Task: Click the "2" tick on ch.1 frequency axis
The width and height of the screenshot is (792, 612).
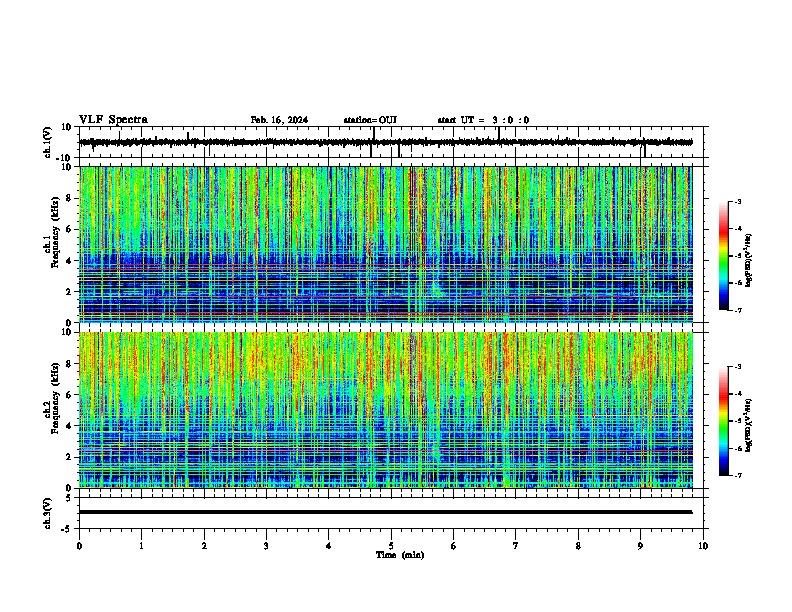Action: click(x=69, y=292)
